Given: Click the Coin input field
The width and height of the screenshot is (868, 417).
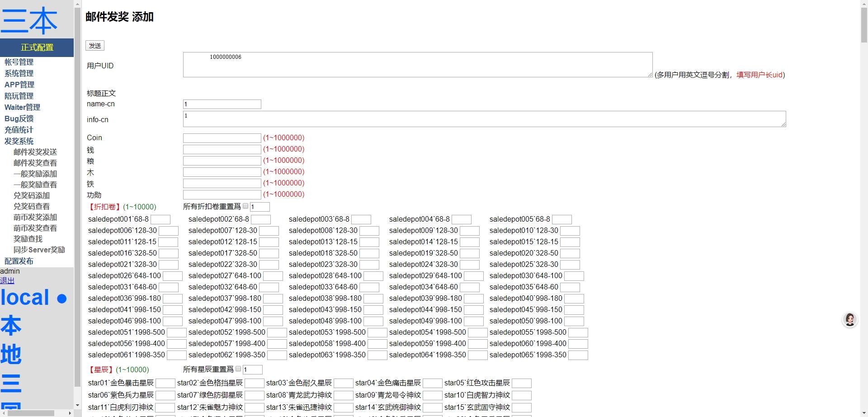Looking at the screenshot, I should (222, 138).
